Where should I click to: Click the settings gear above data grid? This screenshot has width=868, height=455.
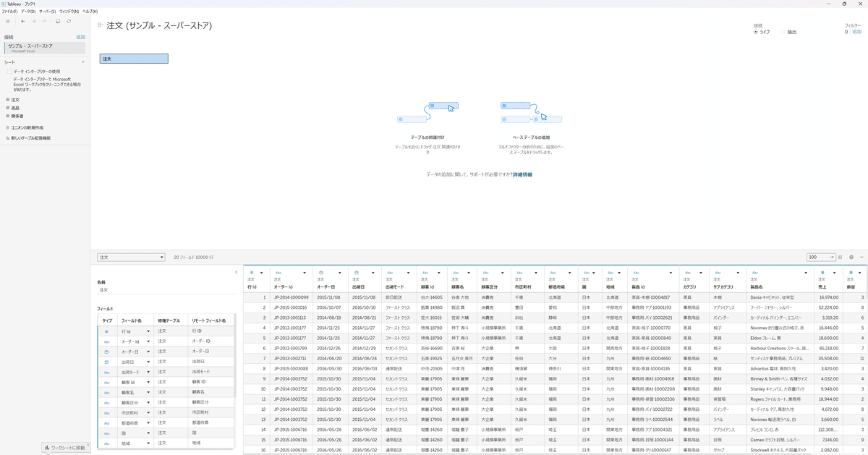coord(851,257)
